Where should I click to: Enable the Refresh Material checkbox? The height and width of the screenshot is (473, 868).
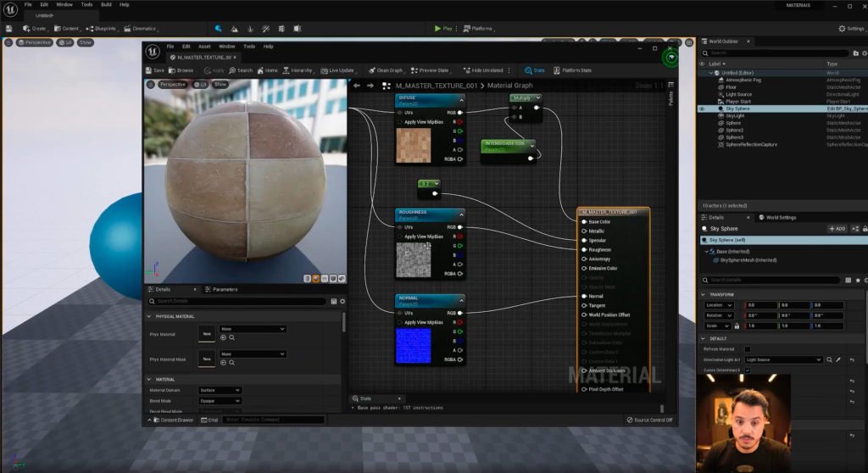coord(747,348)
